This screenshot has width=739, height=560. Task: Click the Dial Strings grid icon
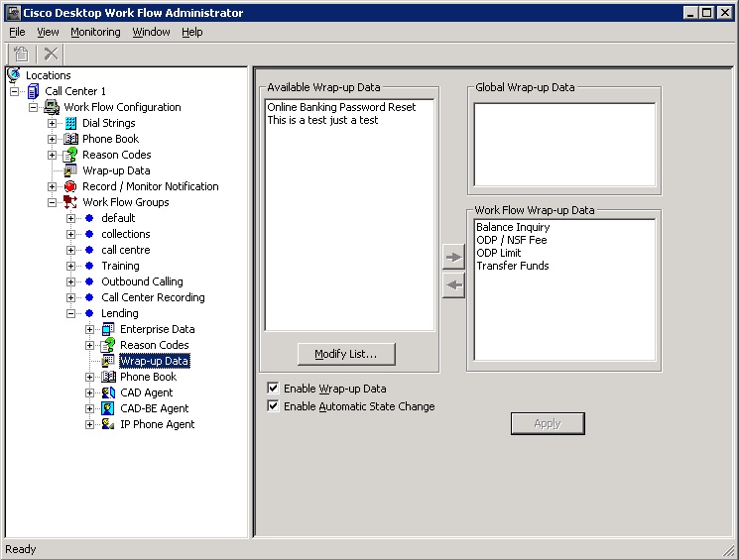coord(70,123)
